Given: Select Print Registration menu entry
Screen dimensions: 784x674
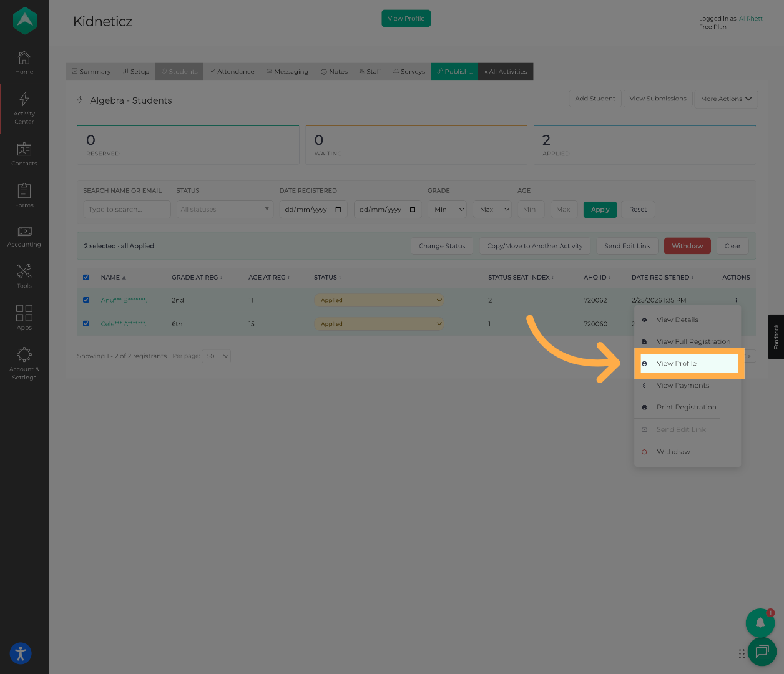Looking at the screenshot, I should 687,407.
